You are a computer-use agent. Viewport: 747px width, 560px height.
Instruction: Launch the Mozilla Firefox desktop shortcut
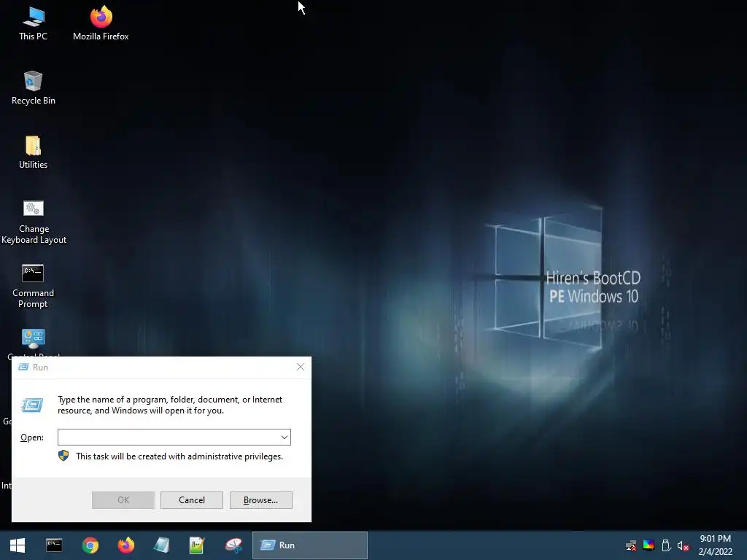pos(101,24)
